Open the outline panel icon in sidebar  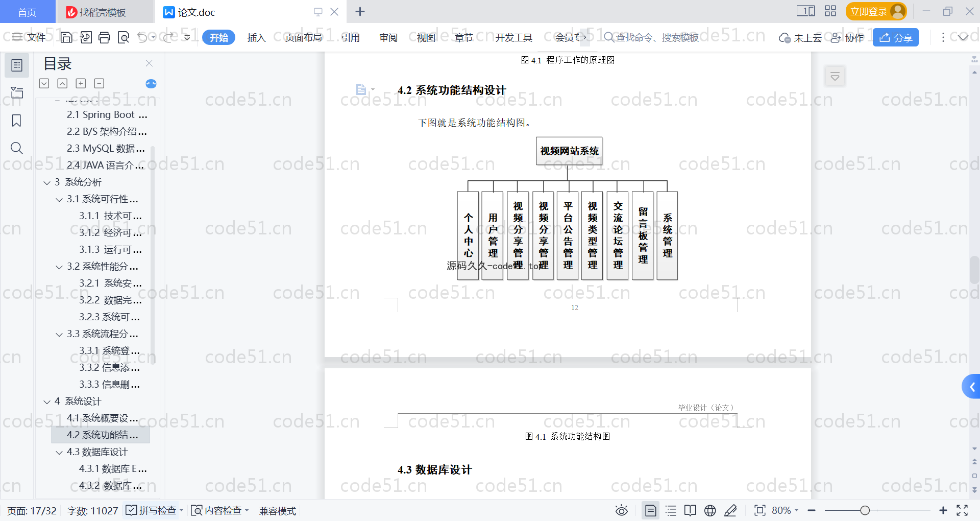[17, 65]
